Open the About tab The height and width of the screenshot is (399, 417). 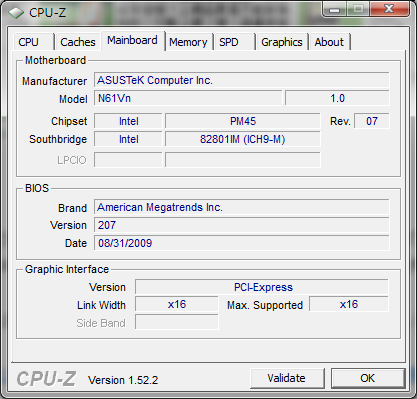coord(329,42)
